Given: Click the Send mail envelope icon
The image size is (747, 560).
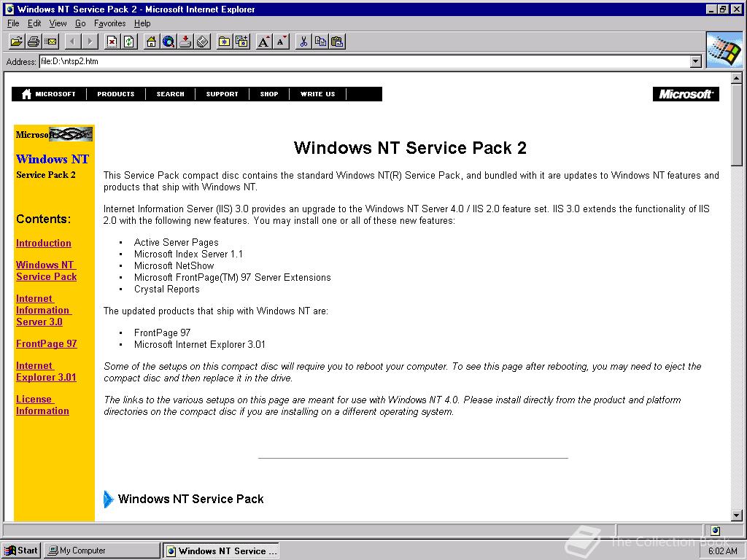Looking at the screenshot, I should click(x=50, y=42).
